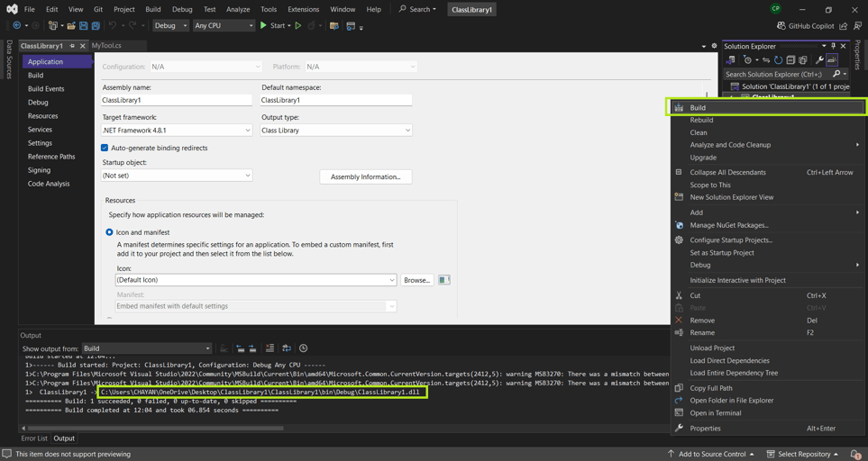Click Go to Previous Message icon in Output
Image resolution: width=868 pixels, height=461 pixels.
pos(241,348)
